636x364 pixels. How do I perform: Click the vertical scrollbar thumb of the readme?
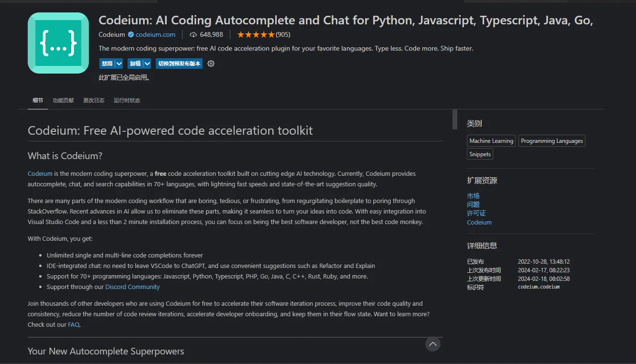(455, 119)
